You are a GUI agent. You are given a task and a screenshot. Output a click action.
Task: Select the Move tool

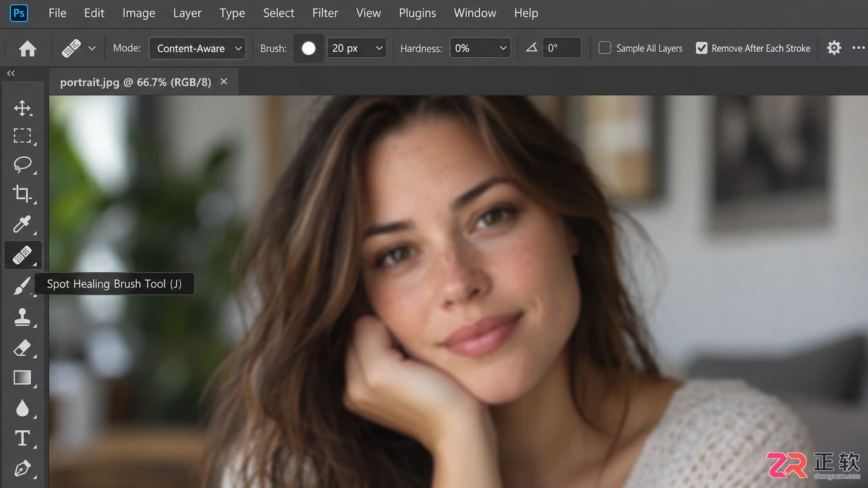(22, 108)
